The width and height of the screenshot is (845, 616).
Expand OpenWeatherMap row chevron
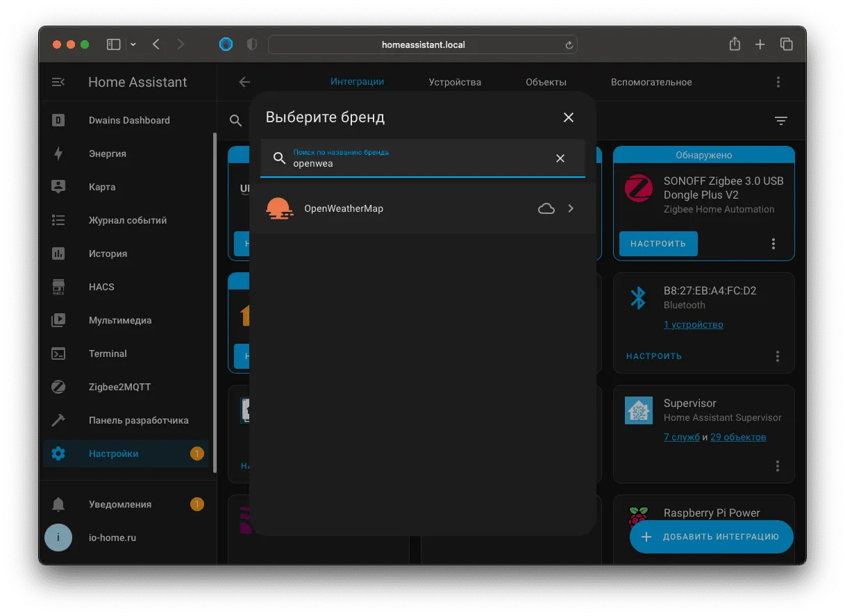click(571, 208)
